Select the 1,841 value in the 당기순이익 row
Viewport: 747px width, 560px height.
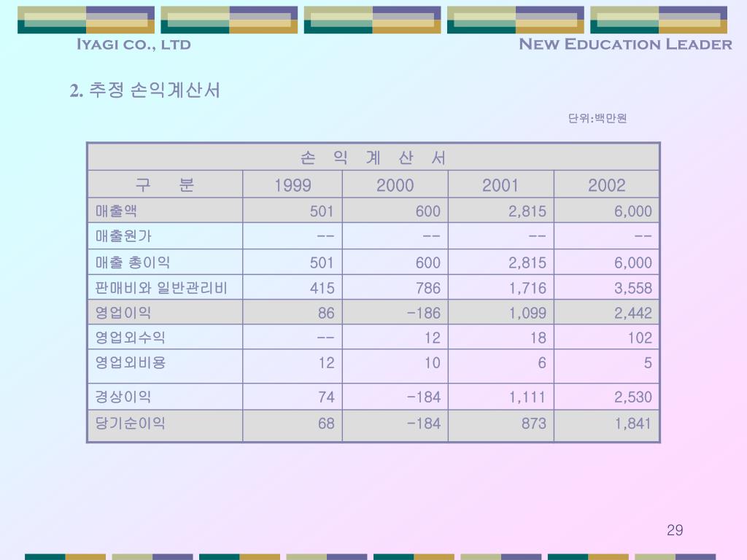pyautogui.click(x=633, y=424)
